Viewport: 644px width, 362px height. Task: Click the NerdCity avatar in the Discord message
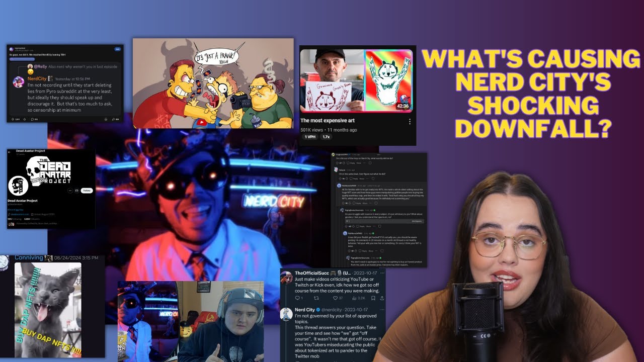(x=18, y=82)
